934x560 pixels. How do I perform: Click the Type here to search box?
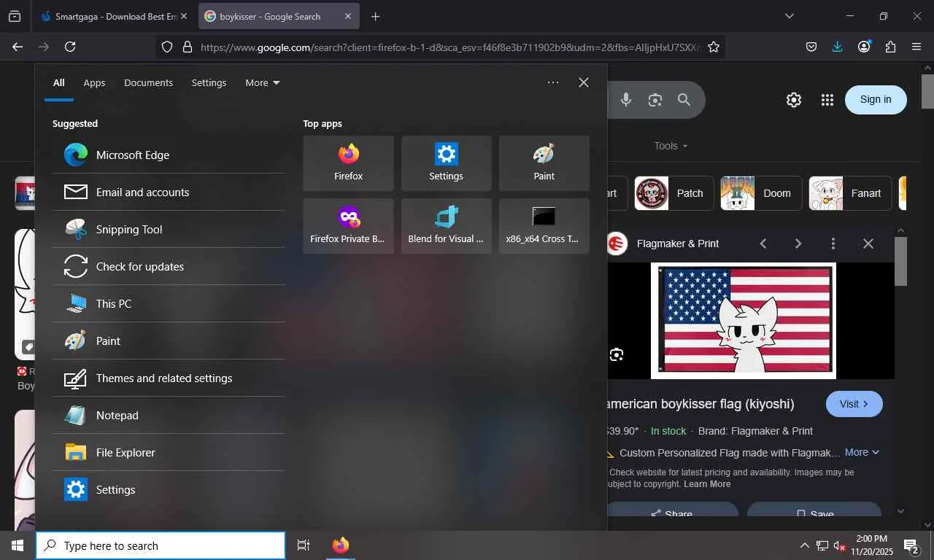point(161,545)
